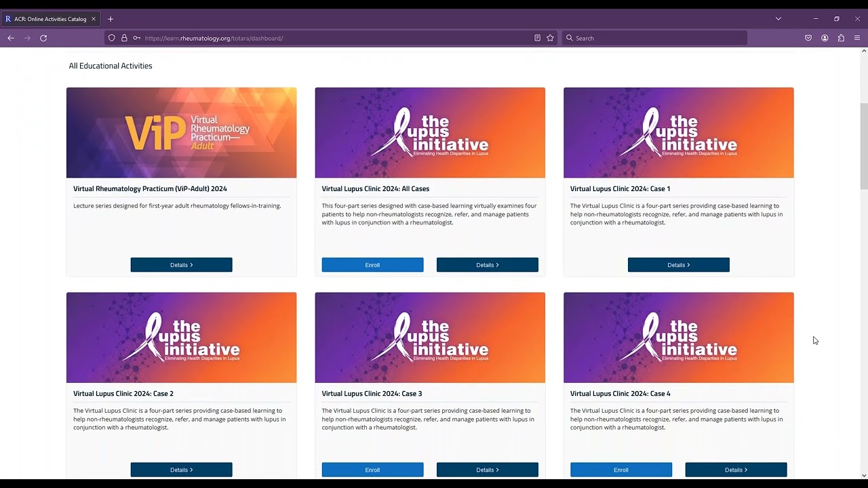Click the scrollbar down arrow

click(864, 475)
